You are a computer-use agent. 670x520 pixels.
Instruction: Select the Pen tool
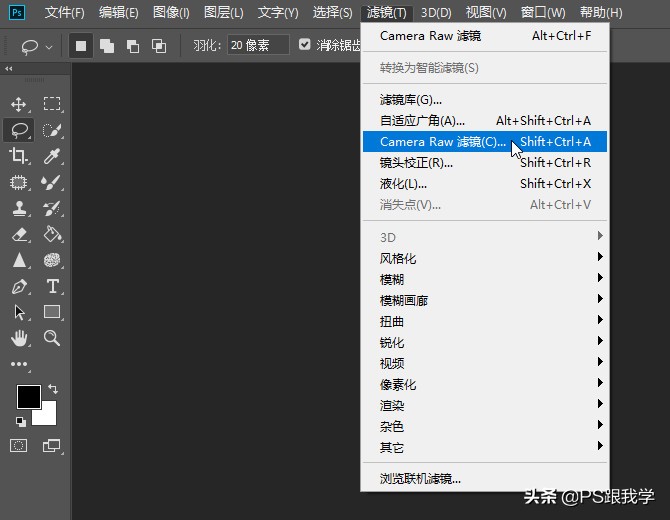click(x=19, y=287)
